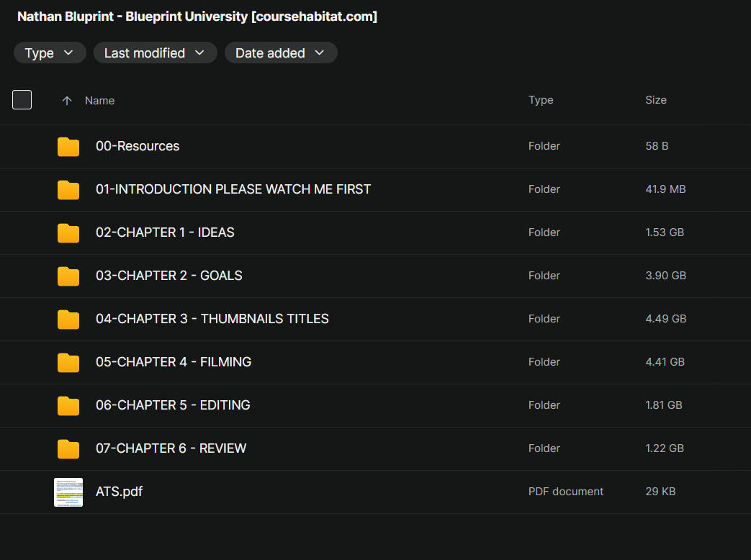The width and height of the screenshot is (751, 560).
Task: Select the 02-CHAPTER 1 - IDEAS folder icon
Action: click(x=68, y=232)
